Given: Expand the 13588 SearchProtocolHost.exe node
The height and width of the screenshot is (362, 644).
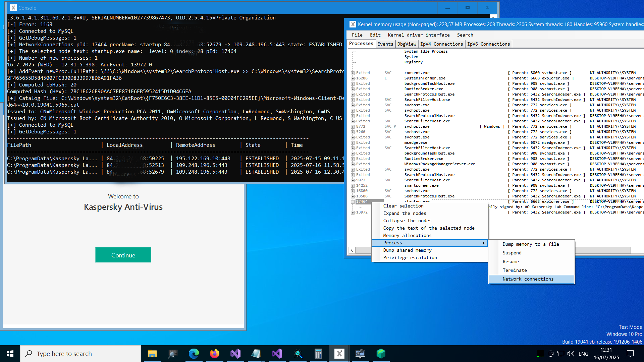Looking at the screenshot, I should pos(353,196).
